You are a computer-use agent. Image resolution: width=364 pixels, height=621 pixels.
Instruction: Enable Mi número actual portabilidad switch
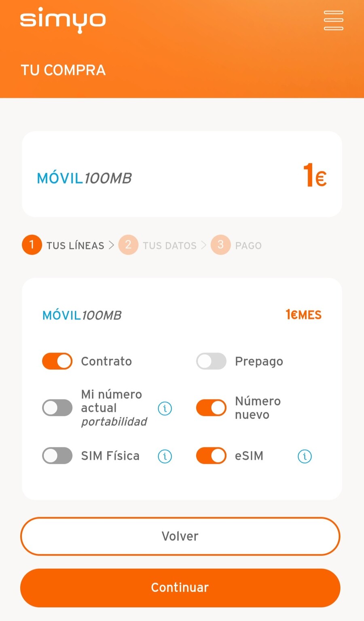pyautogui.click(x=57, y=408)
